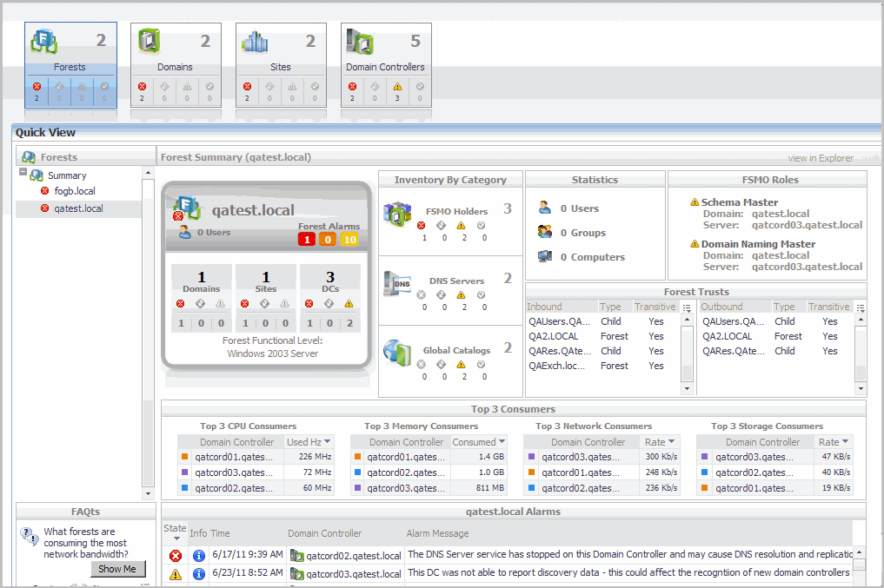
Task: Click the yellow Forest Alarms count badge
Action: (349, 241)
